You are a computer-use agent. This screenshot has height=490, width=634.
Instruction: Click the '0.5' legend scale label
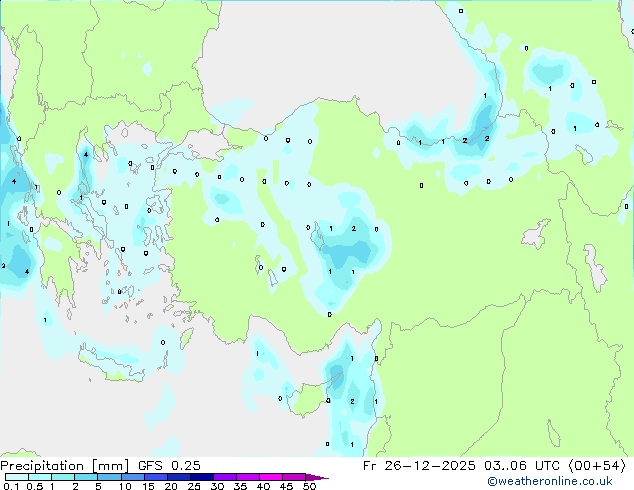tap(35, 486)
